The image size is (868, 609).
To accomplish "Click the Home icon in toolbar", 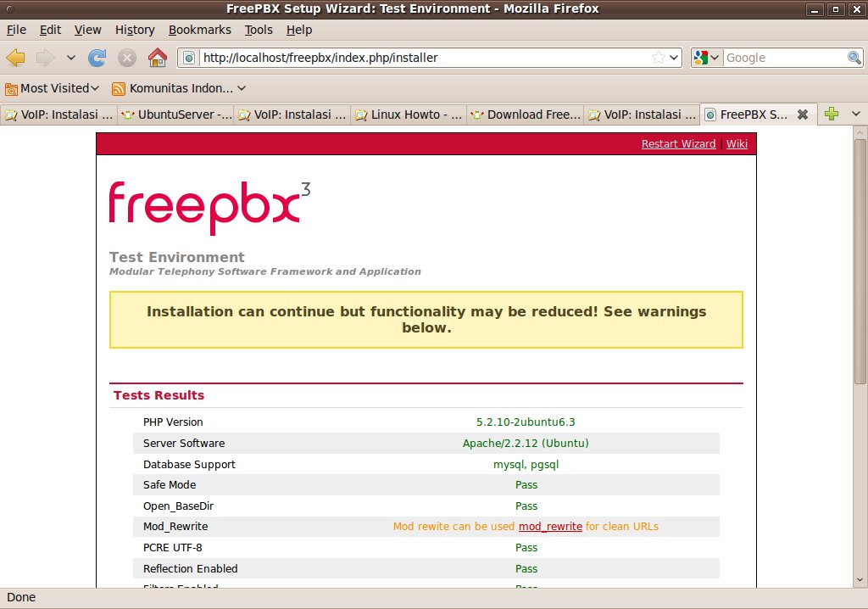I will pos(157,58).
